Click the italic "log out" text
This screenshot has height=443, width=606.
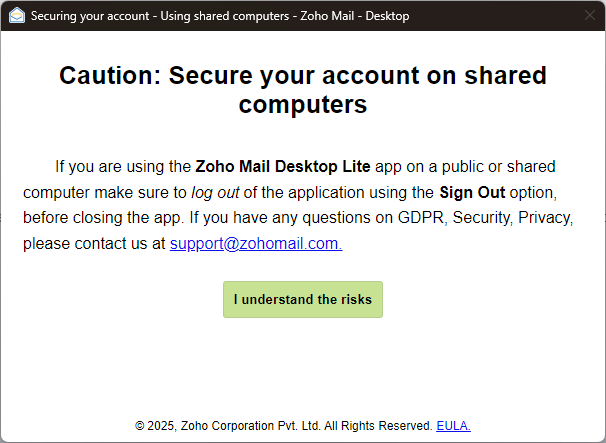click(215, 192)
